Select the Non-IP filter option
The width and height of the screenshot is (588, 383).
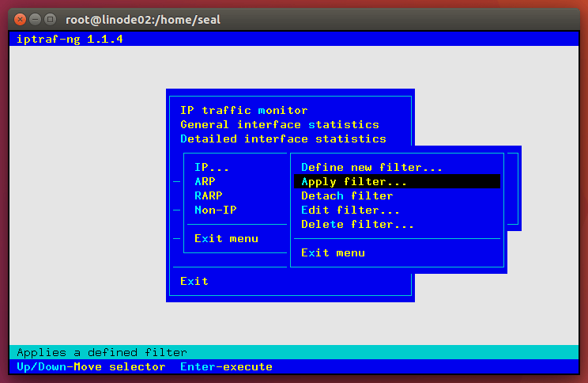(x=216, y=210)
